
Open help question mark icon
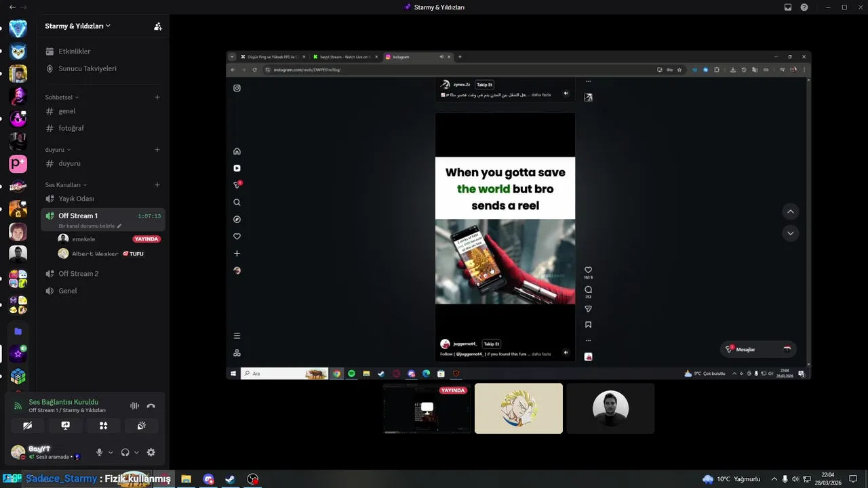point(804,7)
